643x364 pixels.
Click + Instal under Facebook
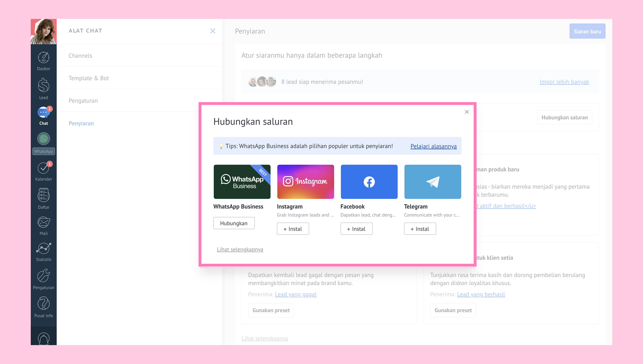pos(356,229)
